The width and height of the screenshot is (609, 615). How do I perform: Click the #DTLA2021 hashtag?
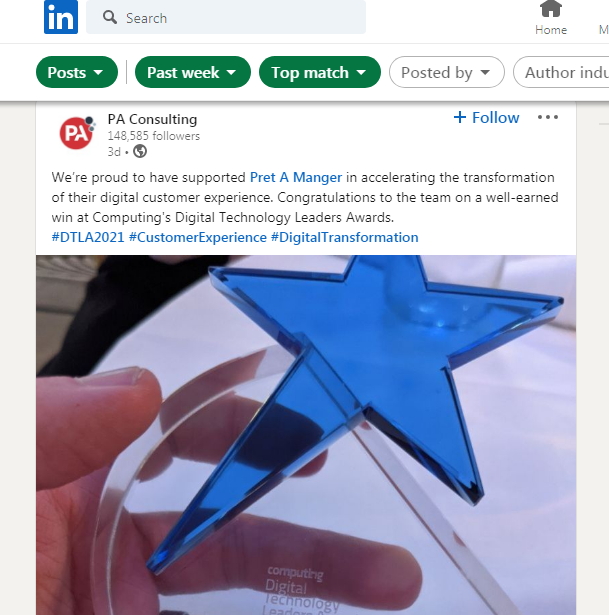[88, 237]
